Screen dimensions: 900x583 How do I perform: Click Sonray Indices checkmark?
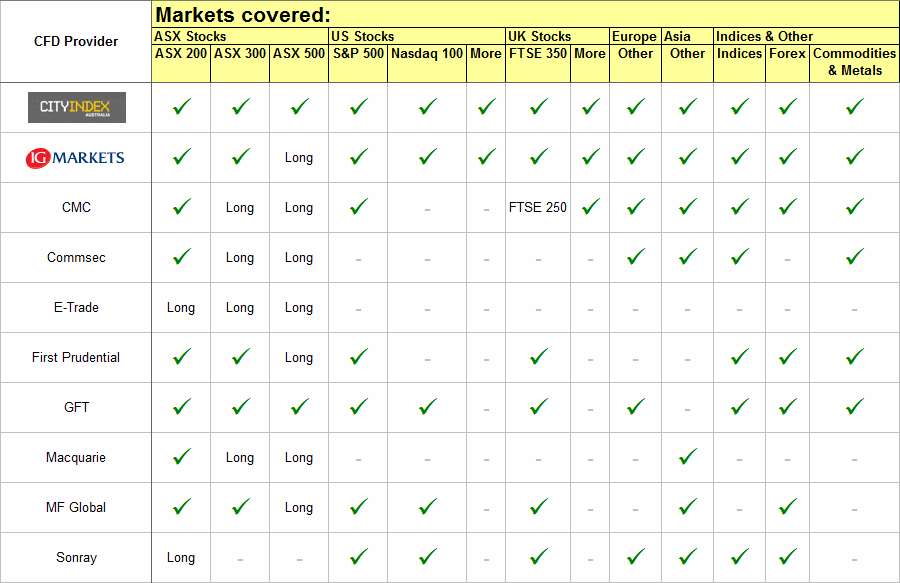740,557
